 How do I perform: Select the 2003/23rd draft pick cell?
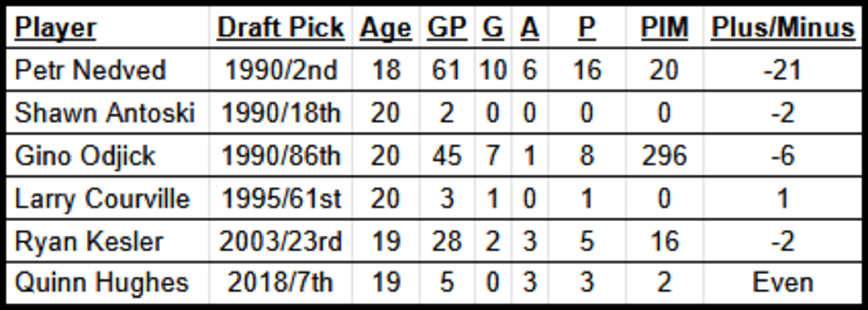(281, 241)
